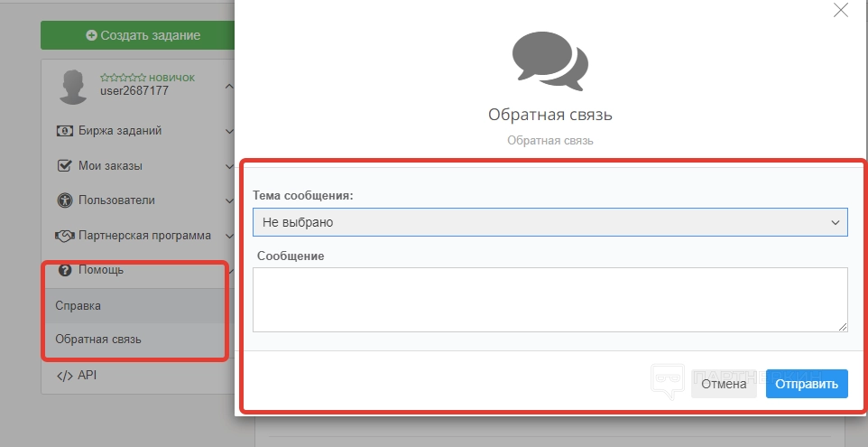
Task: Click the Тема сообщения: label
Action: [x=303, y=196]
